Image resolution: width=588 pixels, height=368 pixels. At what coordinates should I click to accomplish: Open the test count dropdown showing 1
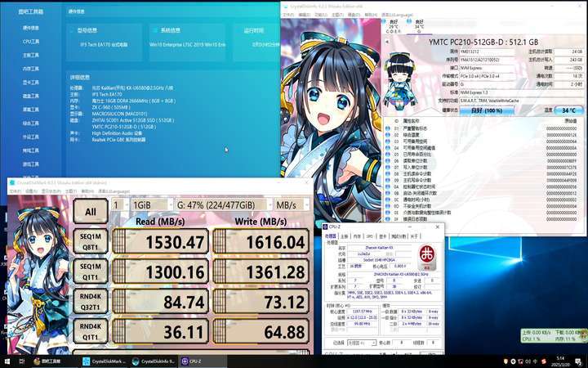click(119, 205)
